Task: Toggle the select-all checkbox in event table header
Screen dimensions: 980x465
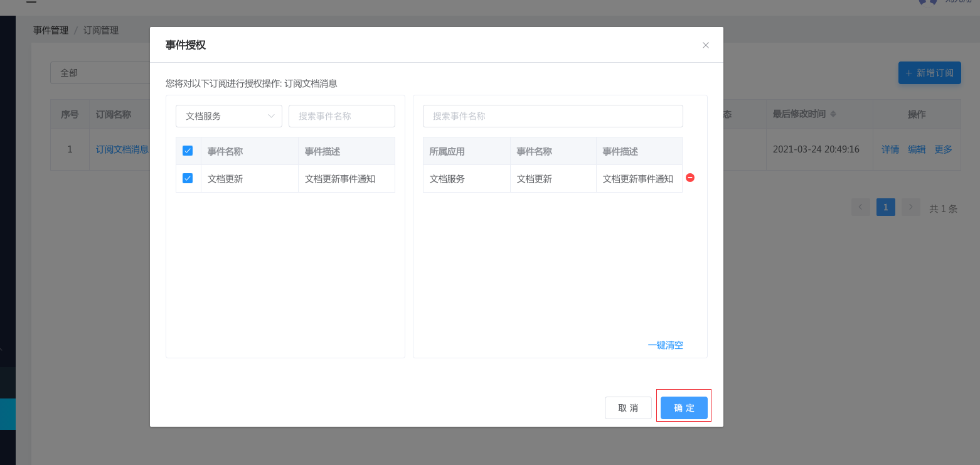Action: (188, 151)
